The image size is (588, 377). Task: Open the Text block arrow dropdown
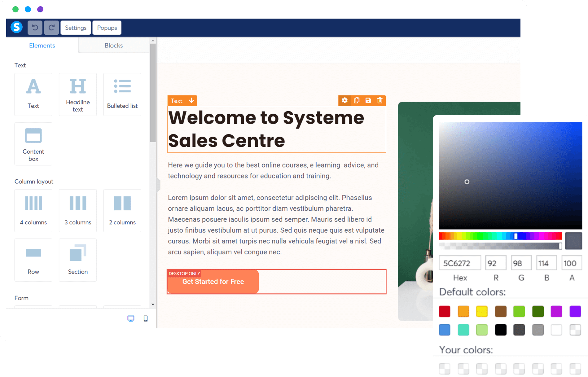coord(191,100)
